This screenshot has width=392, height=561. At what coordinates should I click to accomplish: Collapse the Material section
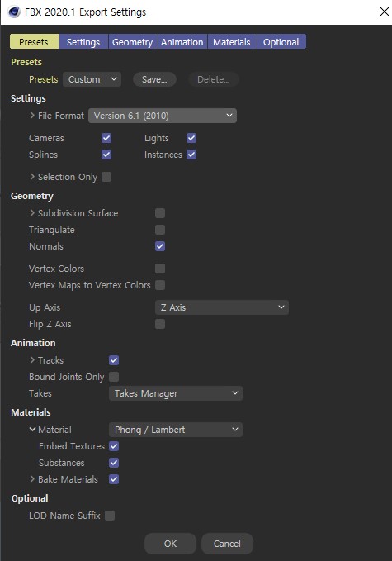click(x=32, y=430)
